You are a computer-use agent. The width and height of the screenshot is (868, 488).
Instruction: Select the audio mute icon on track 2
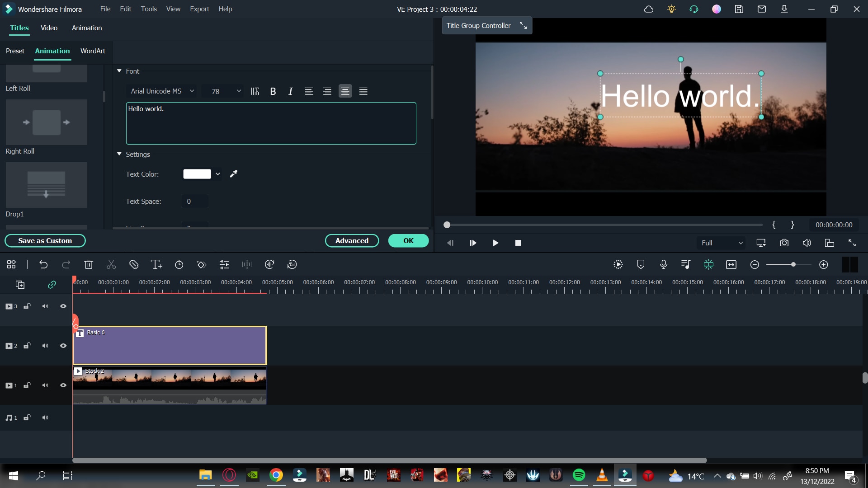(x=45, y=346)
